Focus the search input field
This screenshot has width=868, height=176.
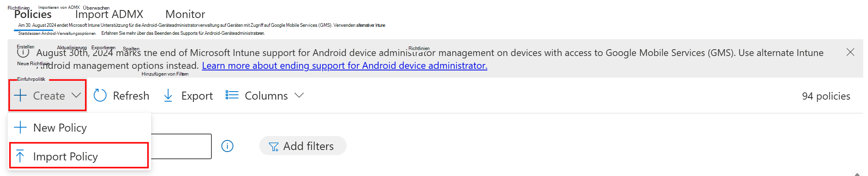coord(181,146)
